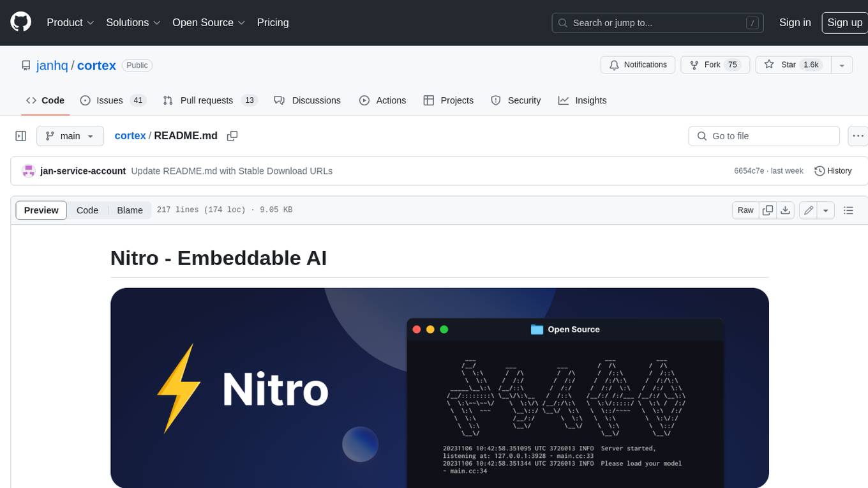Screen dimensions: 868x488
Task: Open the main branch selector
Action: coord(70,136)
